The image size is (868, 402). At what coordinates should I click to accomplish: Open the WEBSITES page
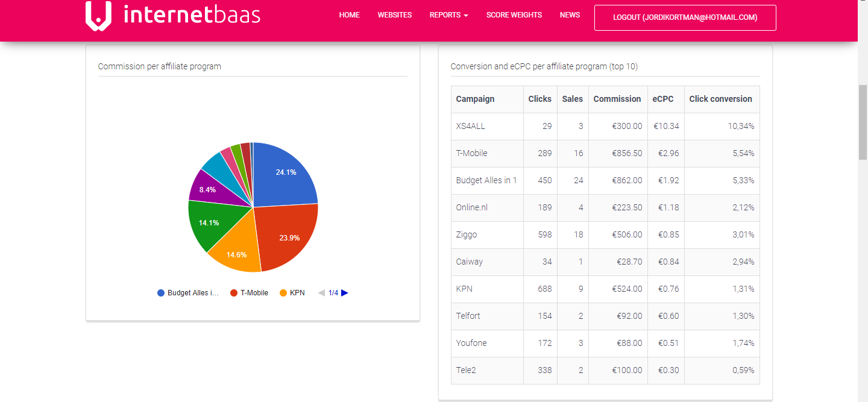pyautogui.click(x=395, y=15)
